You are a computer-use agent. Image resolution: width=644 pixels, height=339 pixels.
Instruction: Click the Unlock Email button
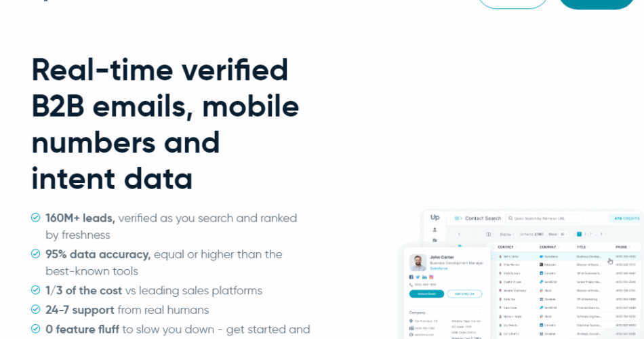[x=426, y=294]
